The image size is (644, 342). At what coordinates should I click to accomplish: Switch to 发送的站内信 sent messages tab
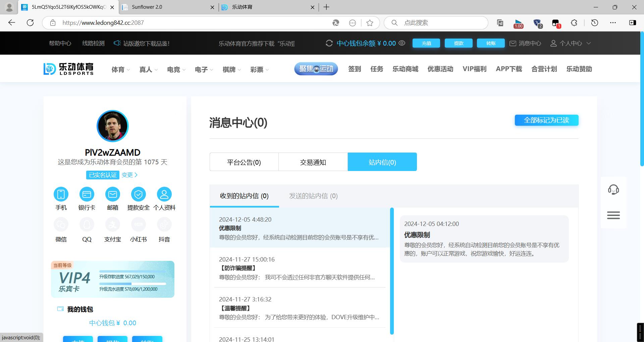click(x=313, y=196)
